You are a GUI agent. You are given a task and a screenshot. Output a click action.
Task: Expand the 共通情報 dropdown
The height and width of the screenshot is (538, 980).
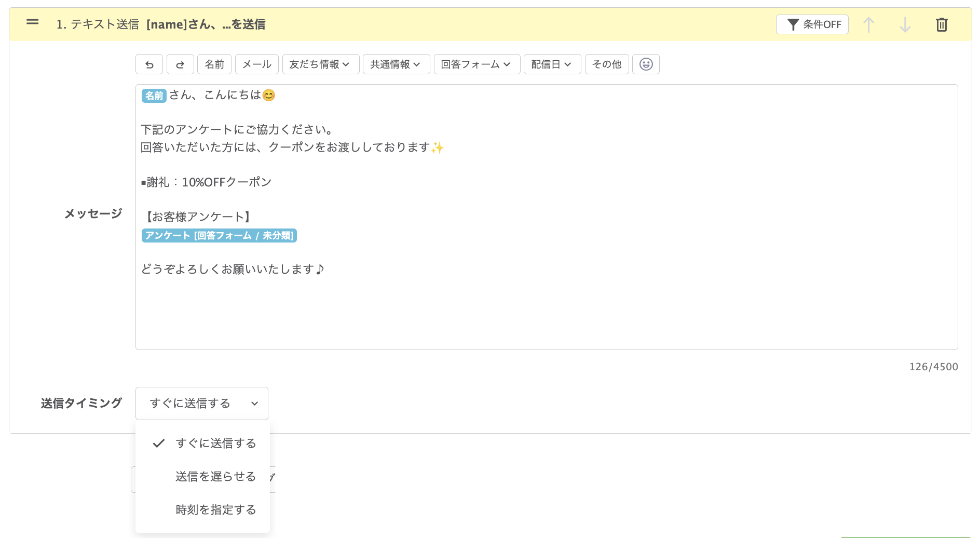[x=396, y=64]
